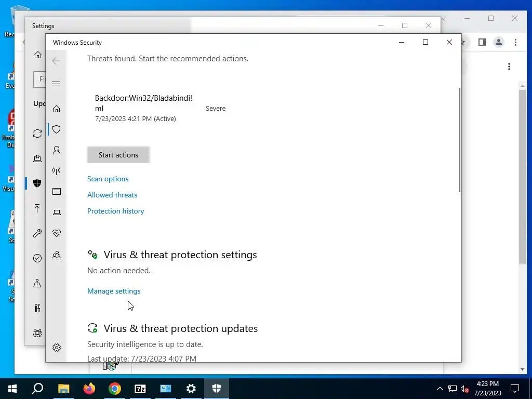Select For developers icon in Settings sidebar
The height and width of the screenshot is (399, 532).
point(37,308)
